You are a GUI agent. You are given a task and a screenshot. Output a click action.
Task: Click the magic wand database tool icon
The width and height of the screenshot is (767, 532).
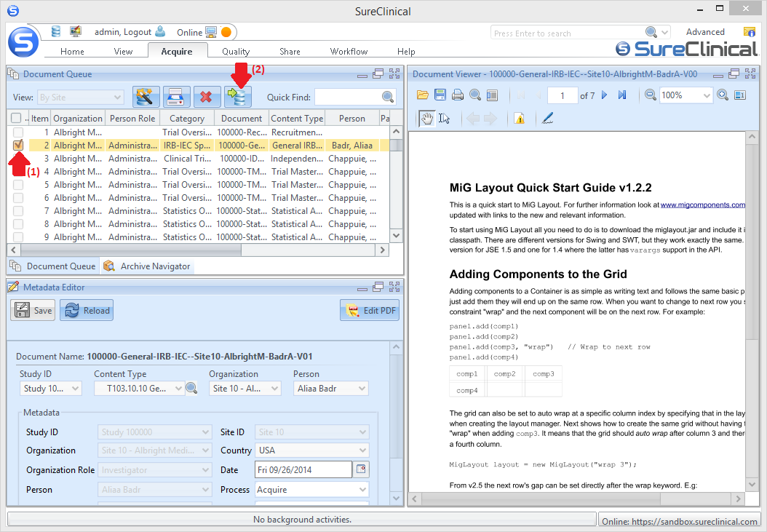[146, 97]
